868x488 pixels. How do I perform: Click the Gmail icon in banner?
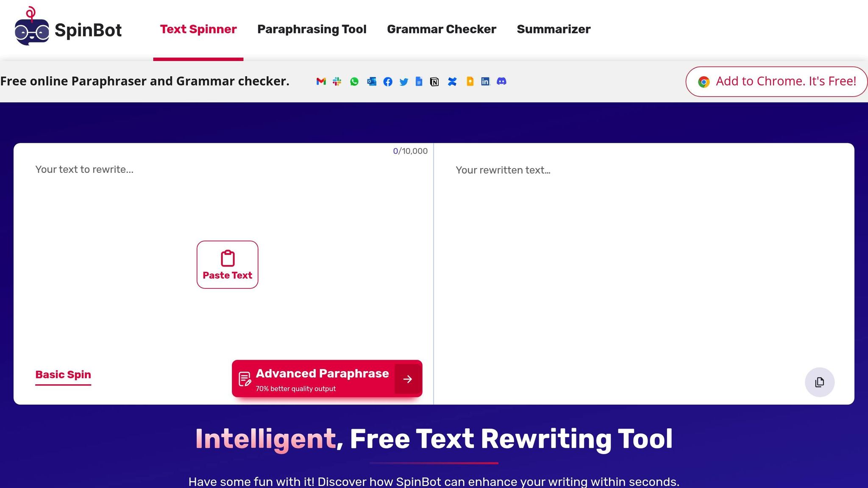[321, 81]
